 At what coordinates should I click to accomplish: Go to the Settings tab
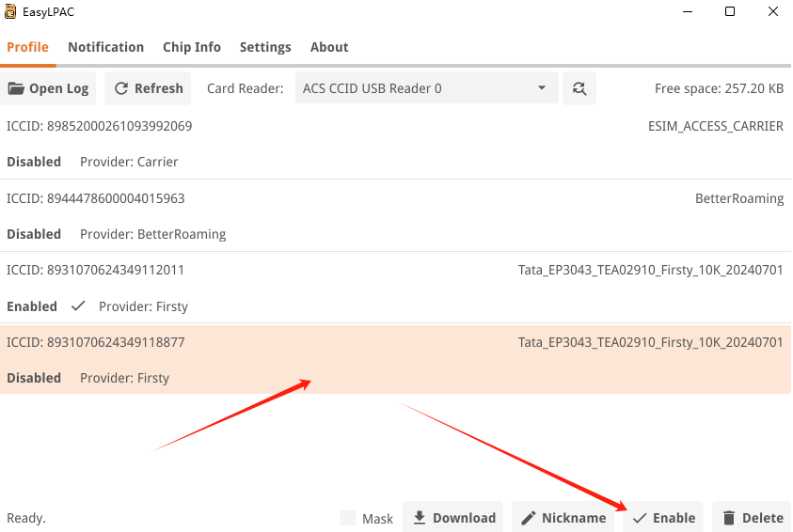click(265, 47)
